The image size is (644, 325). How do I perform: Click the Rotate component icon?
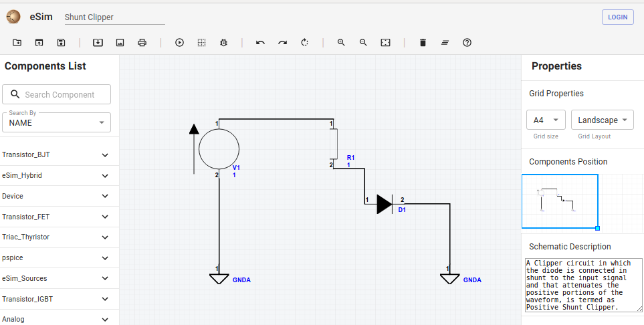click(304, 42)
